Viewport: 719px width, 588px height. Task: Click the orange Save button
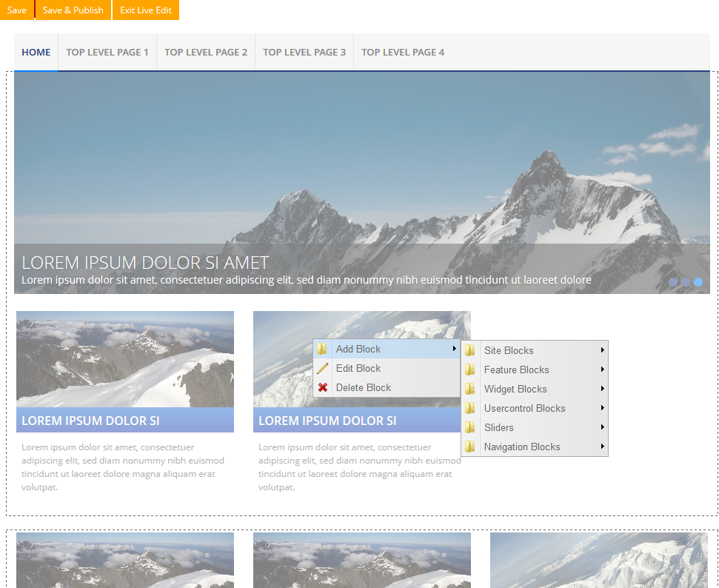click(17, 10)
